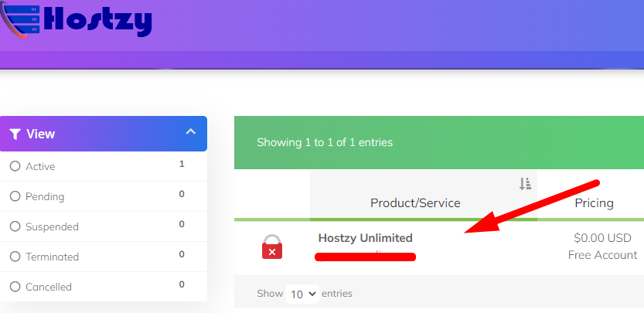Select the Cancelled filter radio button

[15, 286]
